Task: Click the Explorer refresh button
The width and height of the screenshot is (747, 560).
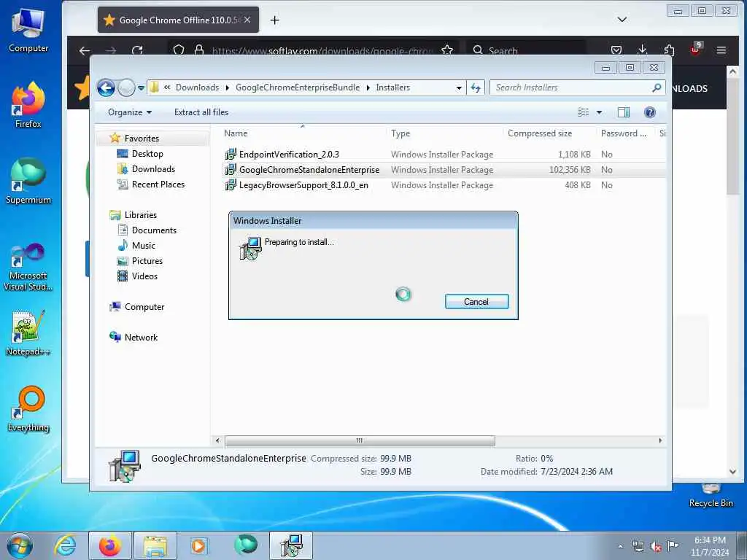Action: (x=476, y=87)
